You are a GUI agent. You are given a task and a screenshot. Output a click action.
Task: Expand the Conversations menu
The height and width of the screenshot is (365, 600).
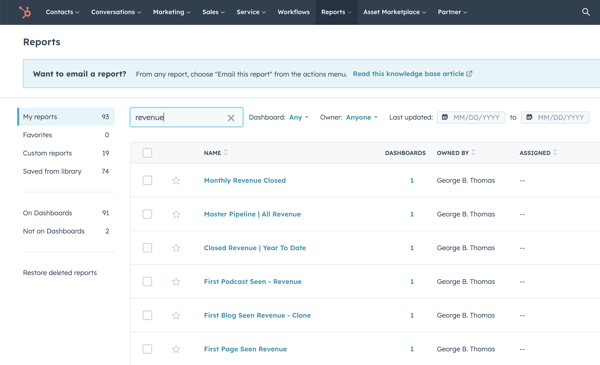(x=116, y=12)
